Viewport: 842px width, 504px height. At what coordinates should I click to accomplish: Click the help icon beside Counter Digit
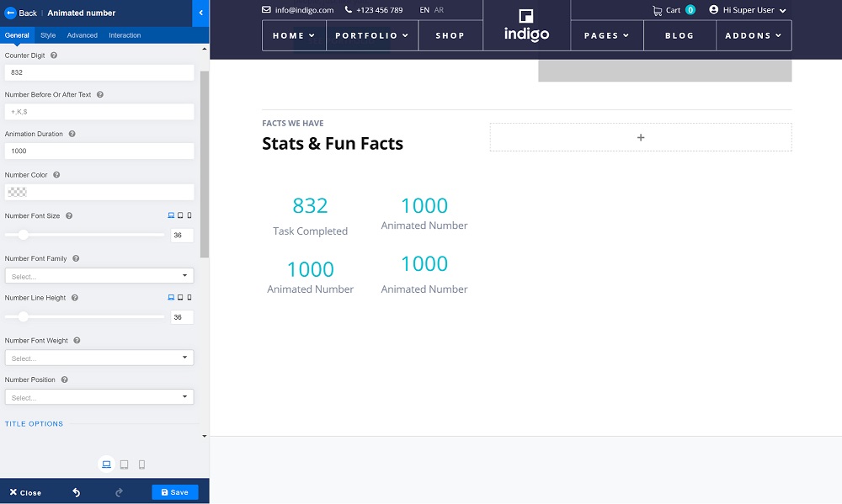pyautogui.click(x=54, y=56)
